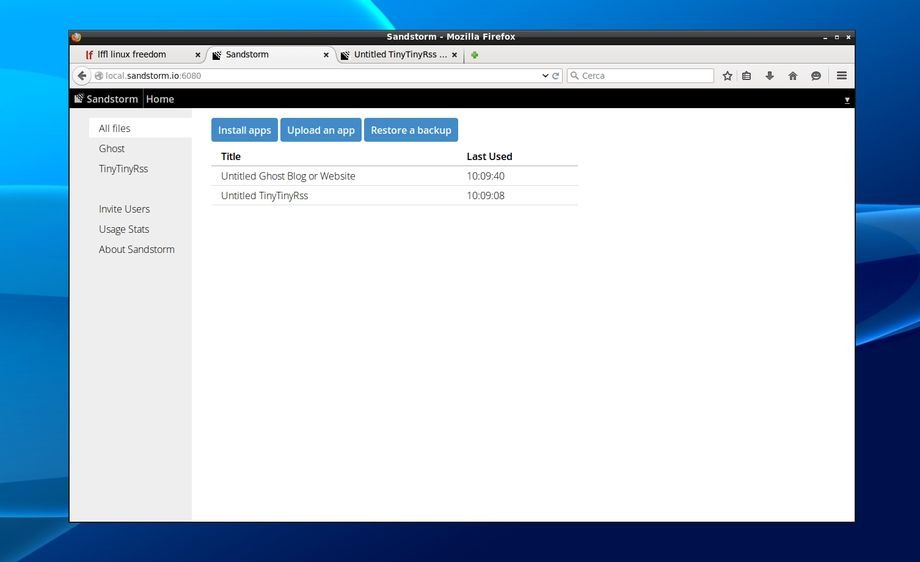Select Usage Stats in the sidebar
This screenshot has width=920, height=562.
click(x=124, y=229)
